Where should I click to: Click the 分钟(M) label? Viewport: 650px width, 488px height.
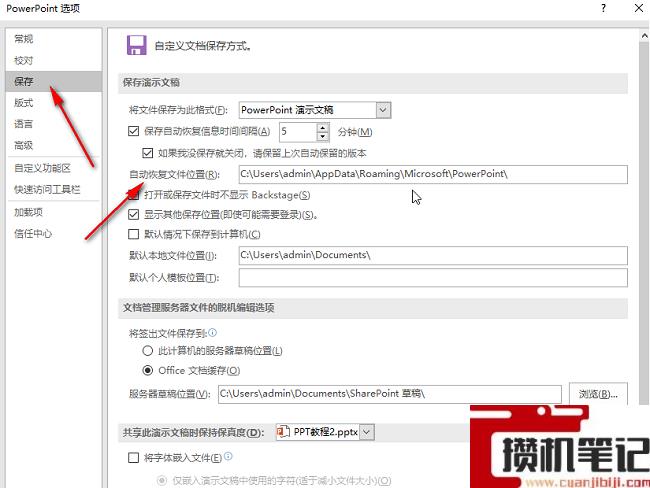tap(355, 132)
